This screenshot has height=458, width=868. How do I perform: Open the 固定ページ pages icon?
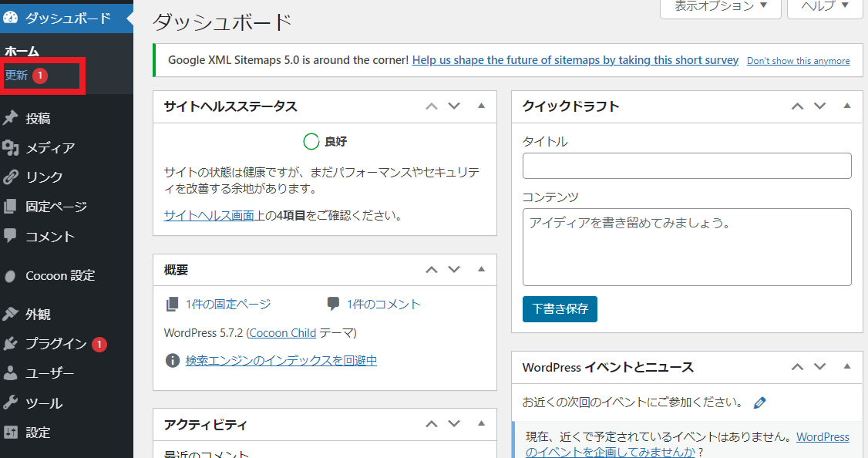point(11,207)
